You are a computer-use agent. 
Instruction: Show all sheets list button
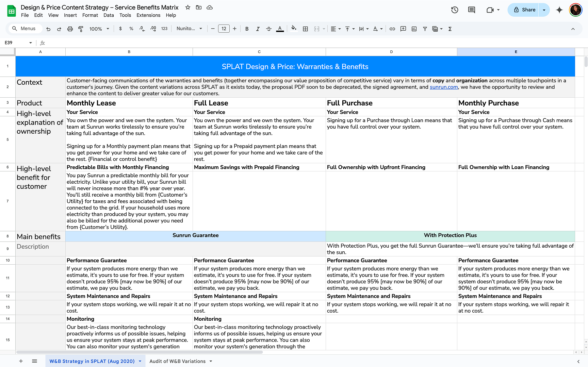click(34, 361)
